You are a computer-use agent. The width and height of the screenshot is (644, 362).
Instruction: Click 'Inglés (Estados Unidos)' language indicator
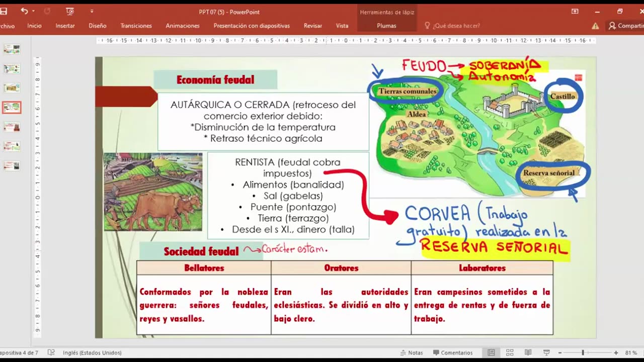(x=92, y=353)
